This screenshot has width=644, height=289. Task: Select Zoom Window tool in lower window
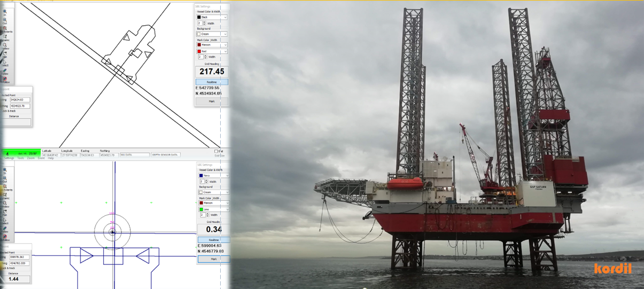5,204
